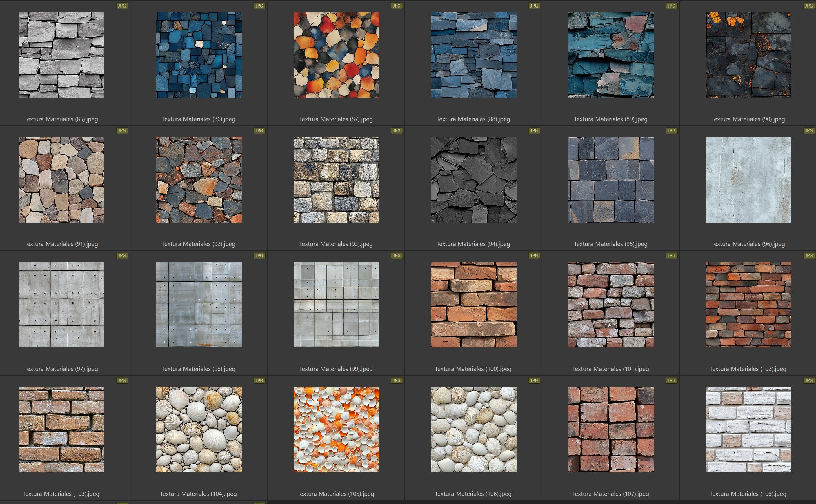The image size is (816, 504).
Task: Click the JPG badge on Textura Materiales (93)
Action: click(x=396, y=131)
